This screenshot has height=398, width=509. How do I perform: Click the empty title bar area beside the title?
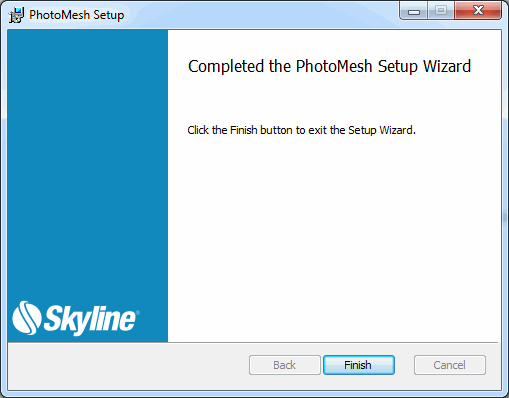coord(260,14)
